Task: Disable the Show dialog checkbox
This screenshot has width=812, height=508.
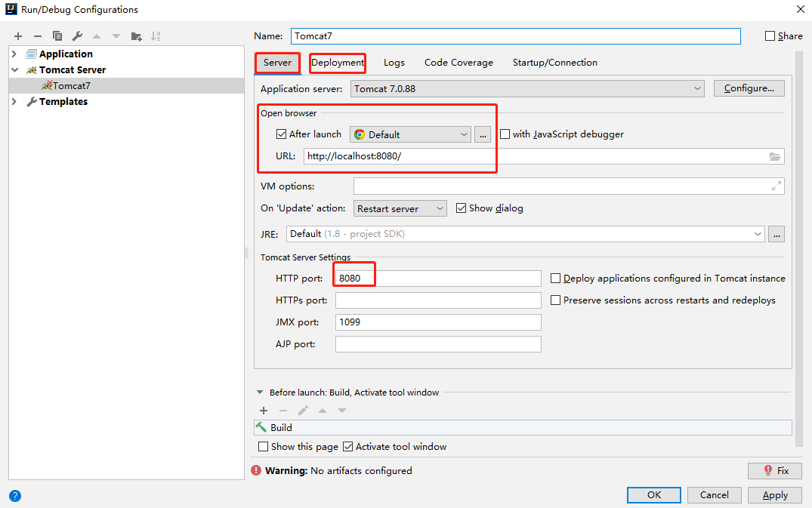Action: [462, 208]
